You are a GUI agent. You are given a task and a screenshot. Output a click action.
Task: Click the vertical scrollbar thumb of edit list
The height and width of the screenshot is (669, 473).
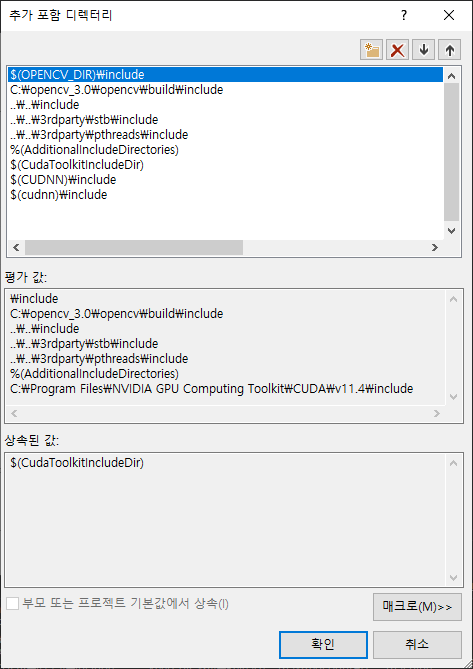click(452, 152)
